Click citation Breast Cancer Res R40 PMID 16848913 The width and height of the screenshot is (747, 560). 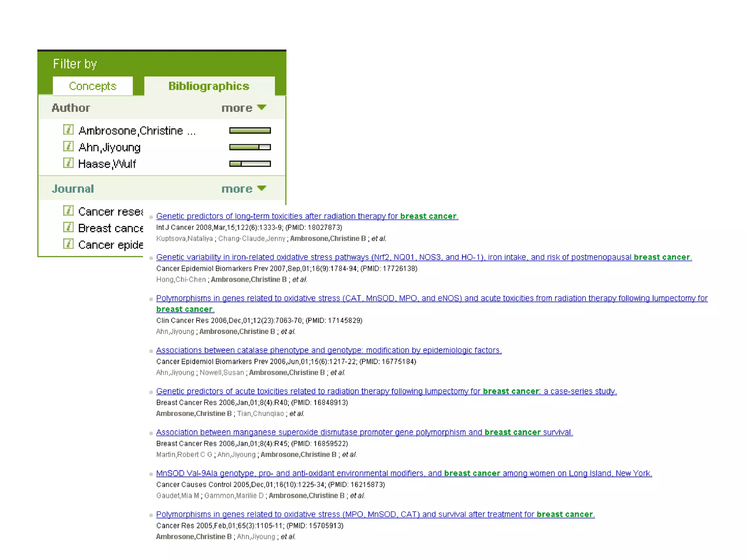(252, 402)
